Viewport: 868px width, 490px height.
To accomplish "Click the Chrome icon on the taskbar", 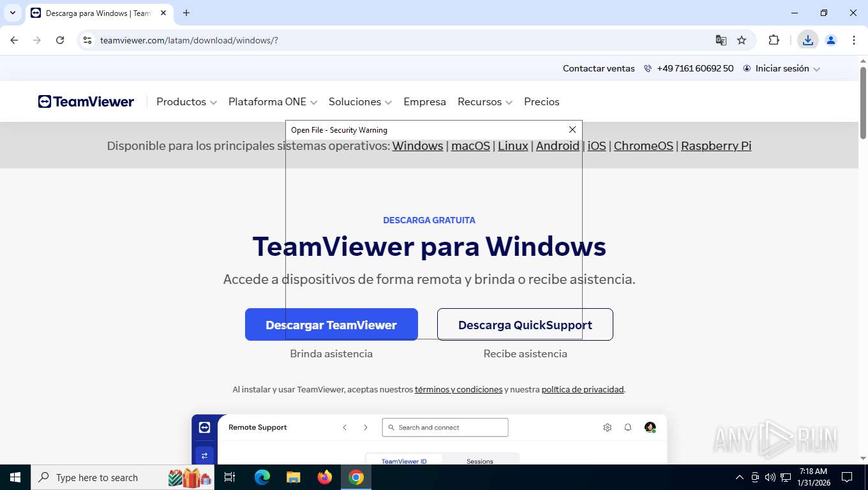I will click(x=356, y=477).
